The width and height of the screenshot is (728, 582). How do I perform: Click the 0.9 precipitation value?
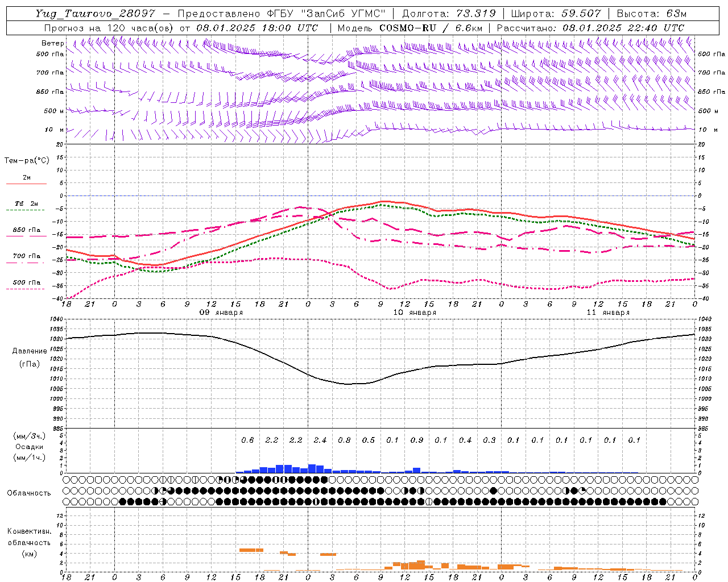pos(417,440)
